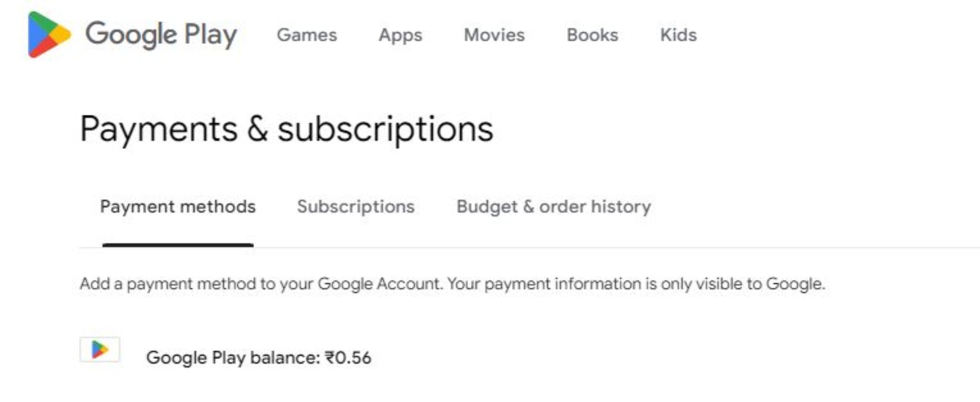The width and height of the screenshot is (980, 402).
Task: Open the Kids section
Action: pos(678,35)
